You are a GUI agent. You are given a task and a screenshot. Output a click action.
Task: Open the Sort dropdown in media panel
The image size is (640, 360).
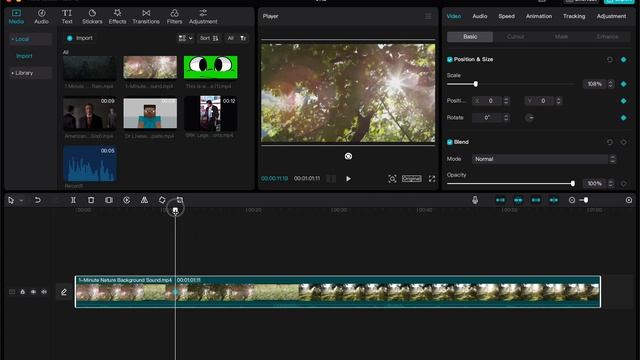click(209, 38)
